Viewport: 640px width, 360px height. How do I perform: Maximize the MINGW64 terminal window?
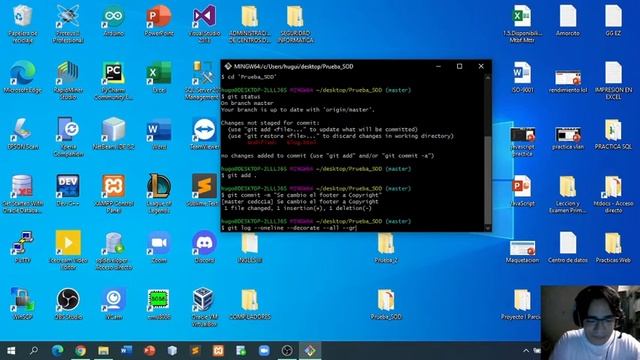pos(459,66)
